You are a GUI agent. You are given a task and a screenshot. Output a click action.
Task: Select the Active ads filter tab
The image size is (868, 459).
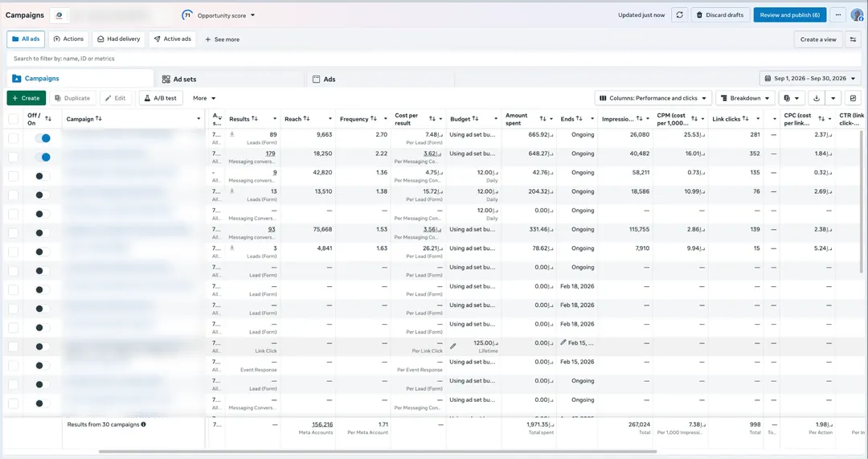coord(172,39)
